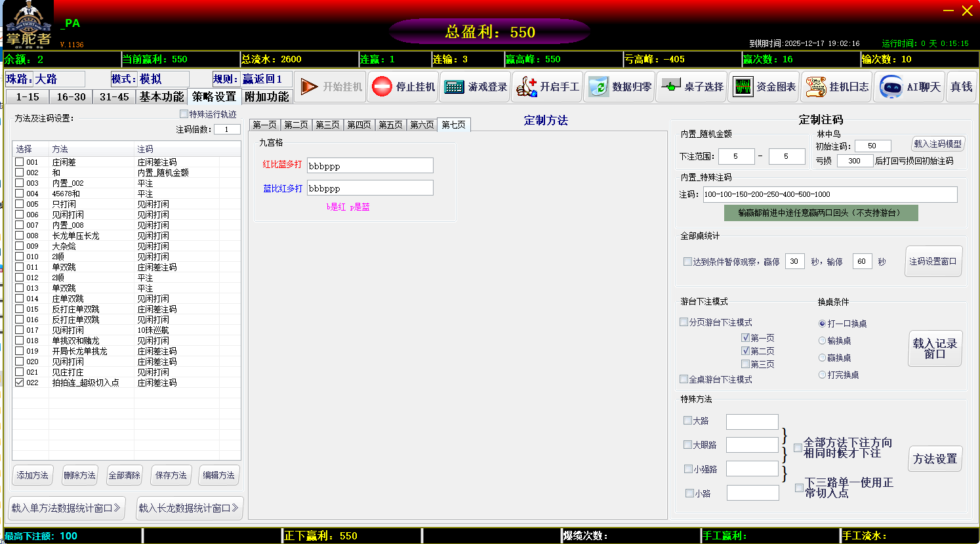Expand 载入单方法数据统计窗口 panel

(x=67, y=508)
